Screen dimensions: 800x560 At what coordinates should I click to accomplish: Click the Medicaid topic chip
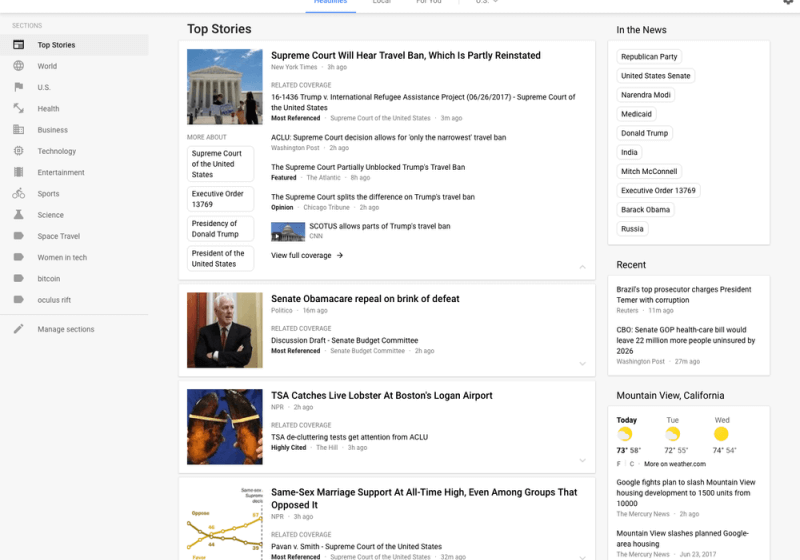[636, 114]
